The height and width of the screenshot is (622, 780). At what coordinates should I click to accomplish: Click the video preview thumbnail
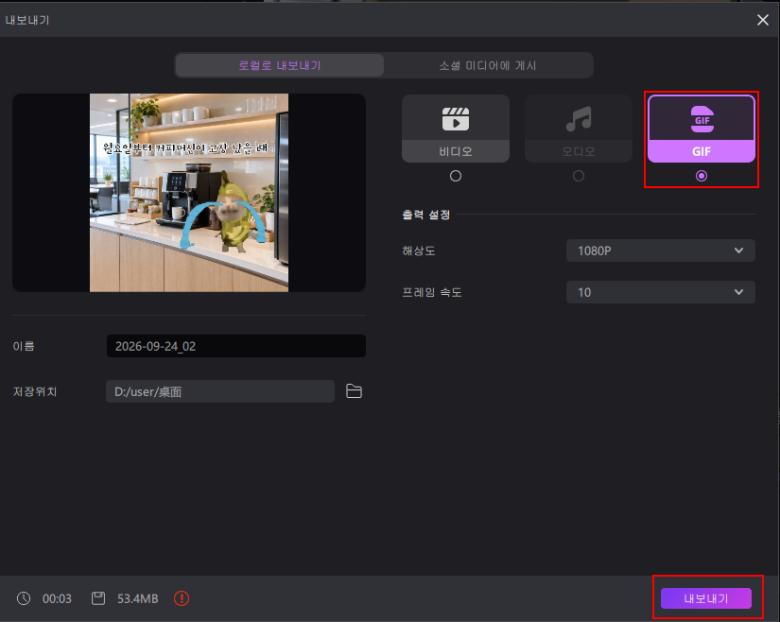[189, 193]
